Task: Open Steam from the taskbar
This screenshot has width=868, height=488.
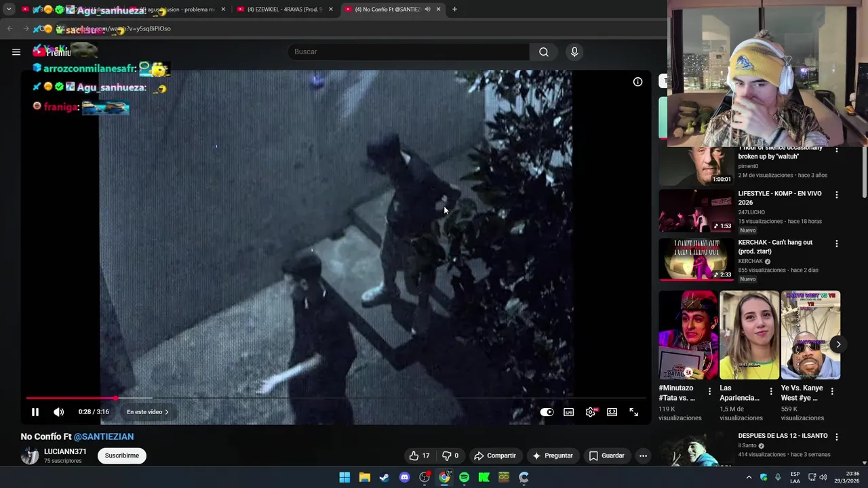Action: pyautogui.click(x=384, y=477)
